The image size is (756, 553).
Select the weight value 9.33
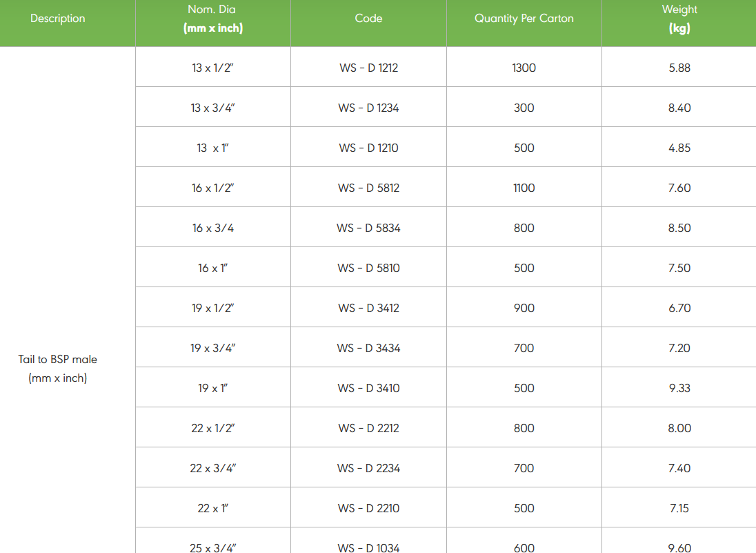pyautogui.click(x=679, y=388)
